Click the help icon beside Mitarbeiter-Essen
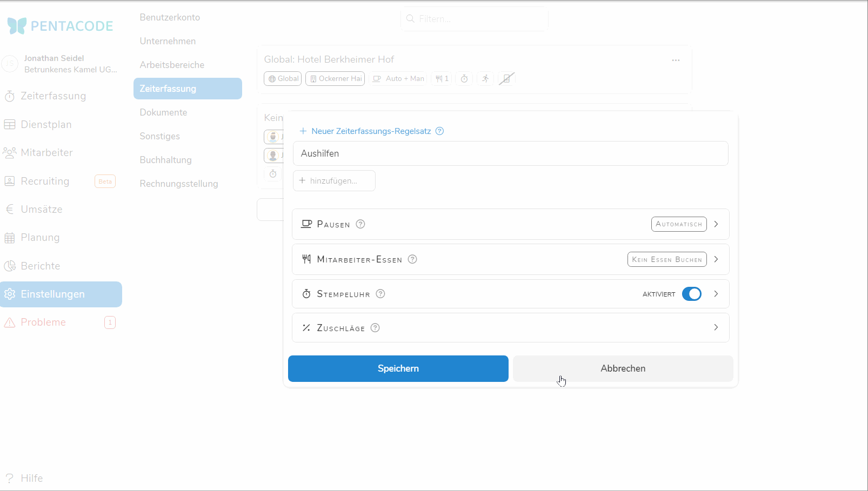The width and height of the screenshot is (868, 491). point(412,259)
